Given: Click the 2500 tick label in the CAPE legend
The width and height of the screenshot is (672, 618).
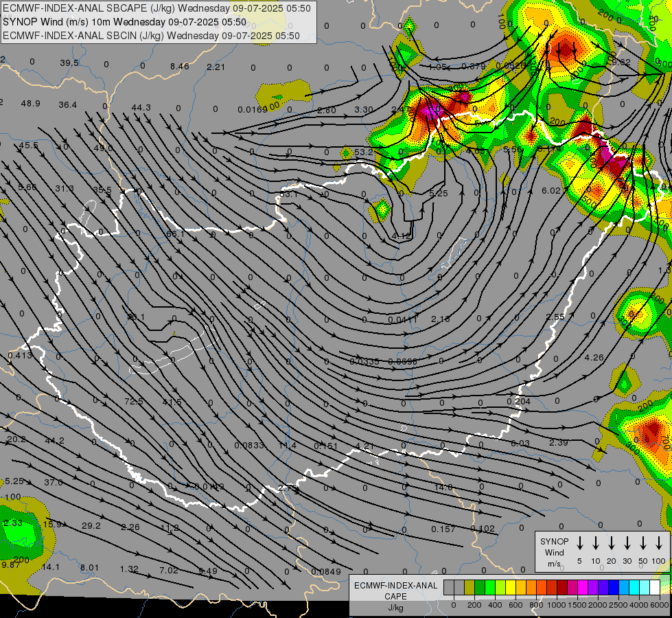Looking at the screenshot, I should 618,605.
